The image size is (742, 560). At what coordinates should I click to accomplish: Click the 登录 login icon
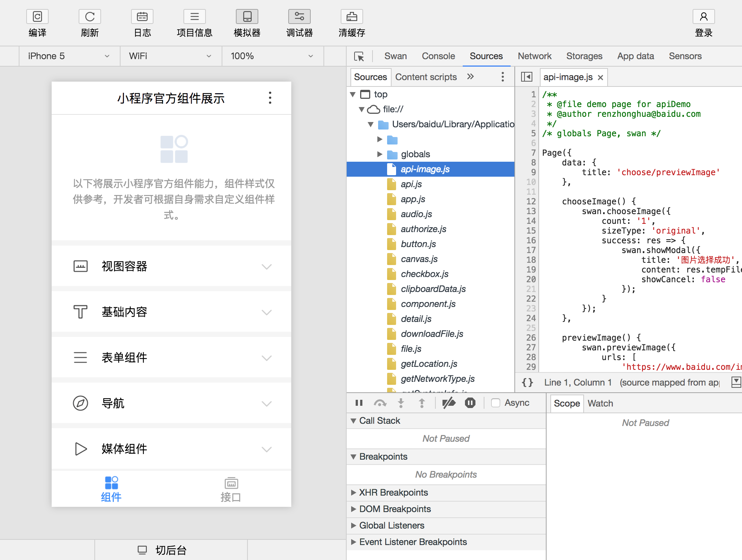click(x=704, y=17)
